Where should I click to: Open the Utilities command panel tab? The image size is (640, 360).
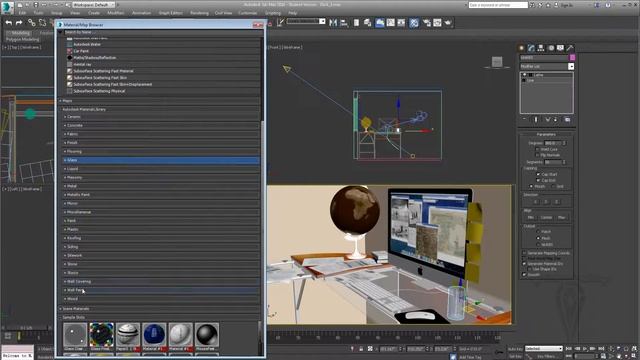pos(570,48)
